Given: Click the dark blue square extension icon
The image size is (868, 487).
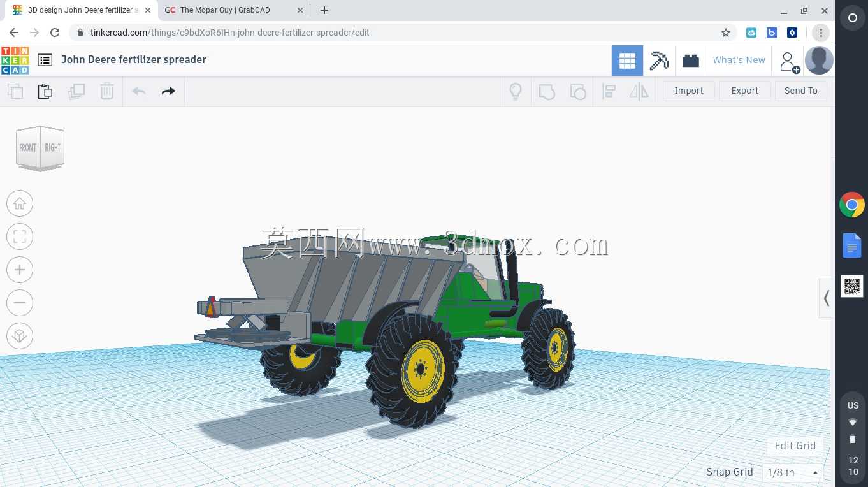Looking at the screenshot, I should pyautogui.click(x=792, y=33).
